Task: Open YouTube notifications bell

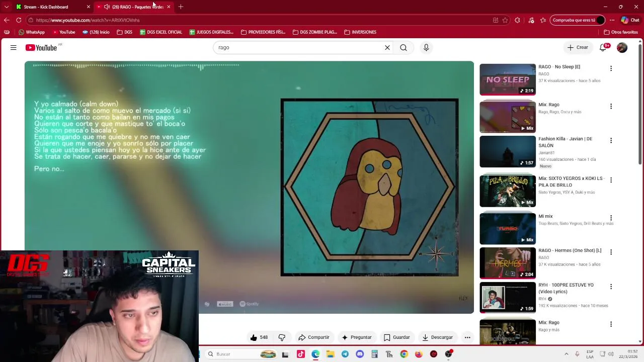Action: click(x=603, y=47)
